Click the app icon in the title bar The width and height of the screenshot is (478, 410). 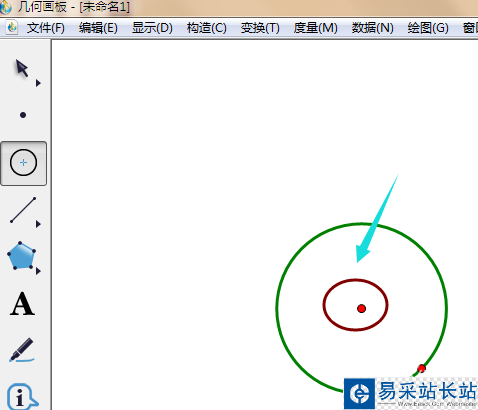[6, 8]
